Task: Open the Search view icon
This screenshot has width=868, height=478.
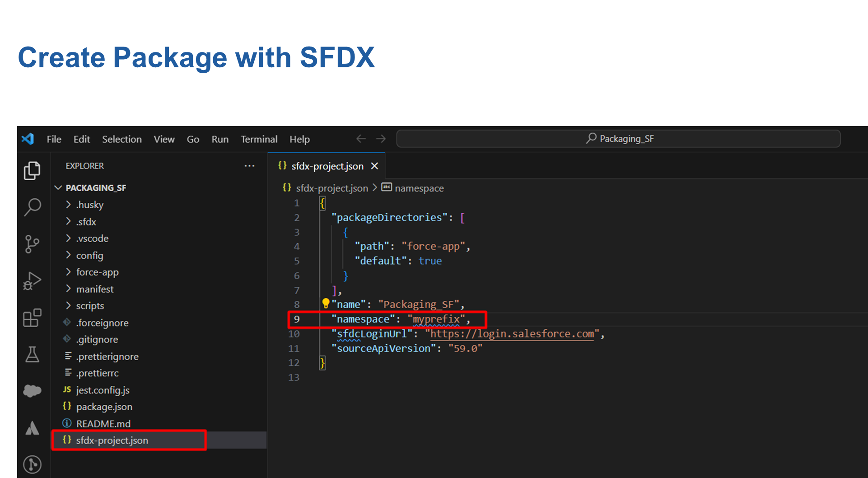Action: (32, 207)
